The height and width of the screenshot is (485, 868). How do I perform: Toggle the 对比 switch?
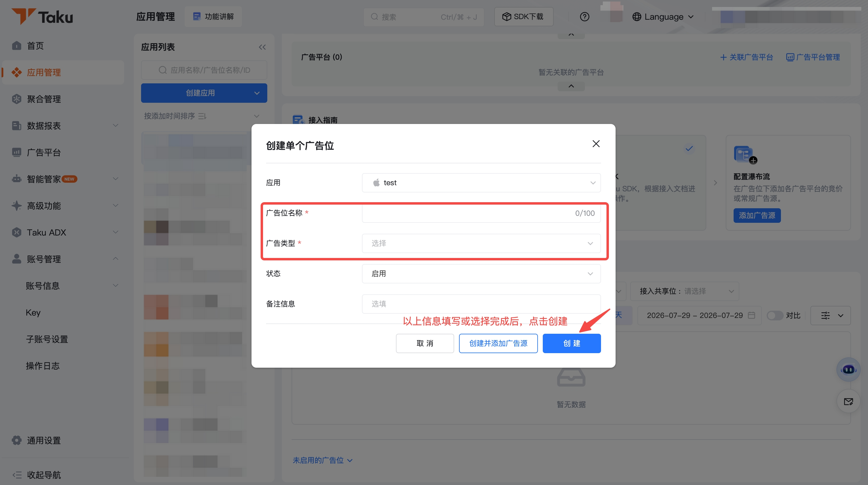pos(774,315)
